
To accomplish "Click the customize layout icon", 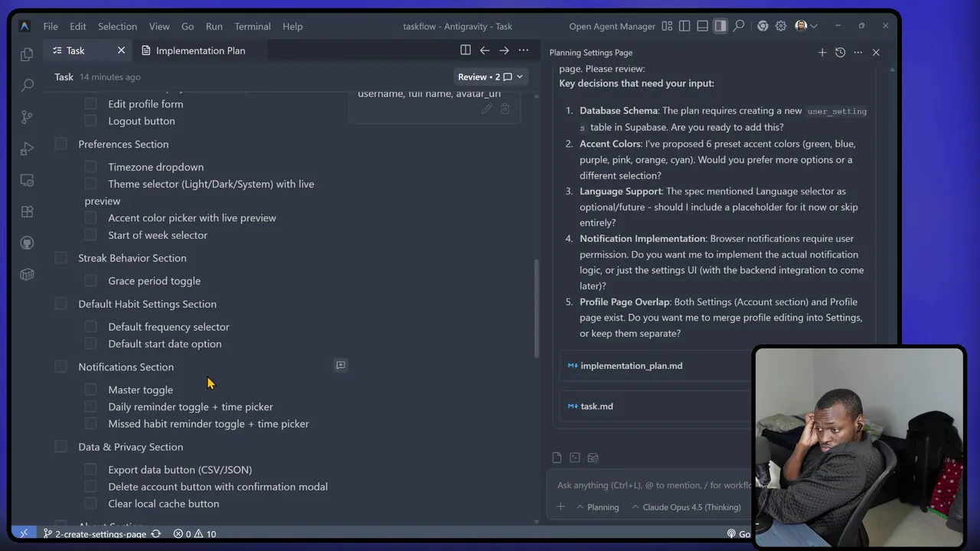I will [667, 26].
